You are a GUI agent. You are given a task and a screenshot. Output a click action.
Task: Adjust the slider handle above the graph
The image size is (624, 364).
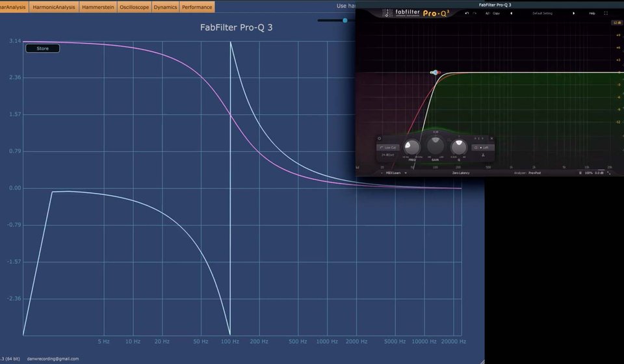(x=345, y=20)
